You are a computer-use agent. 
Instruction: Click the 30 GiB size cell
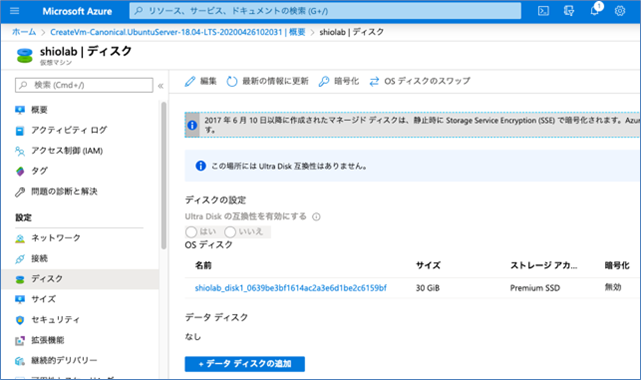pos(428,288)
